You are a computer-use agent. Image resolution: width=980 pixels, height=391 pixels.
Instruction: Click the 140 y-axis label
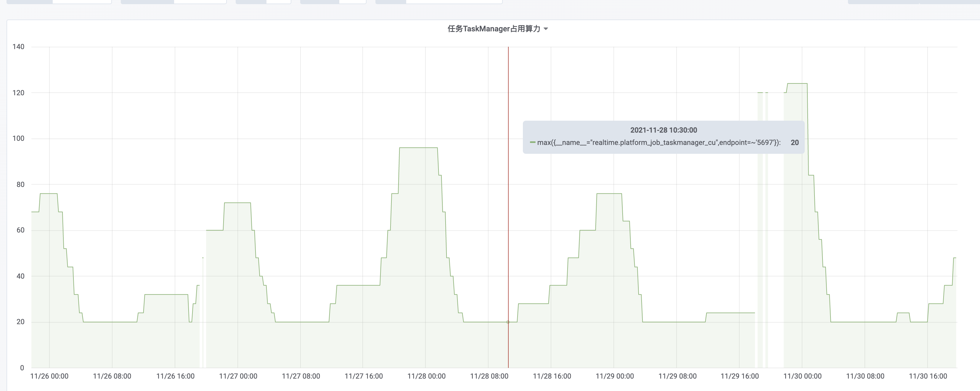click(x=18, y=47)
